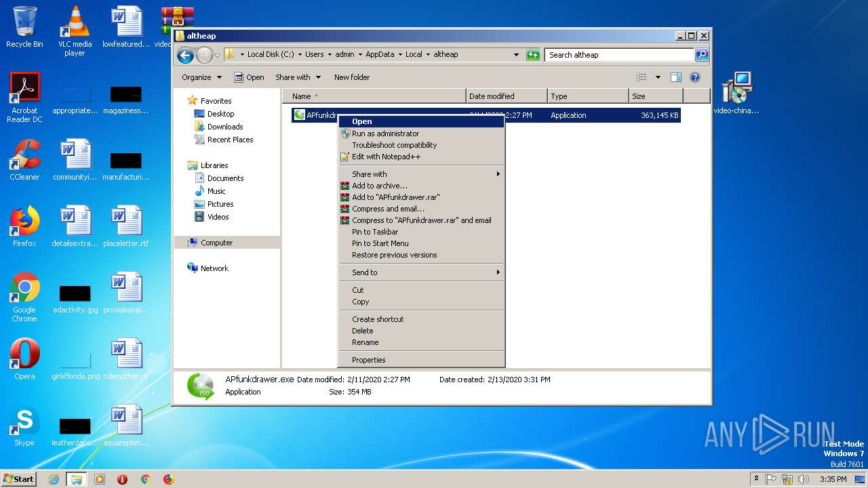Screen dimensions: 868x488
Task: Open placeletter.rtf desktop file
Action: 126,226
